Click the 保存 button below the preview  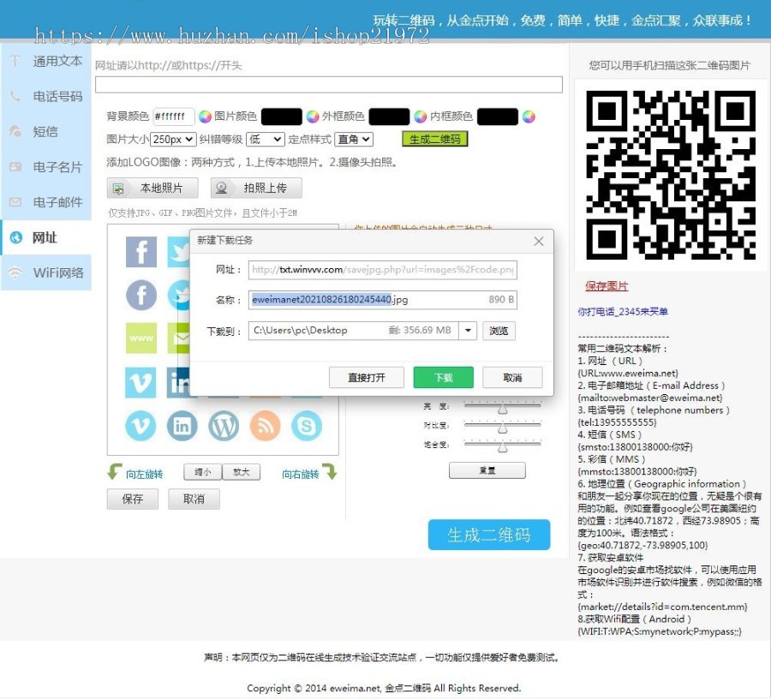tap(132, 499)
